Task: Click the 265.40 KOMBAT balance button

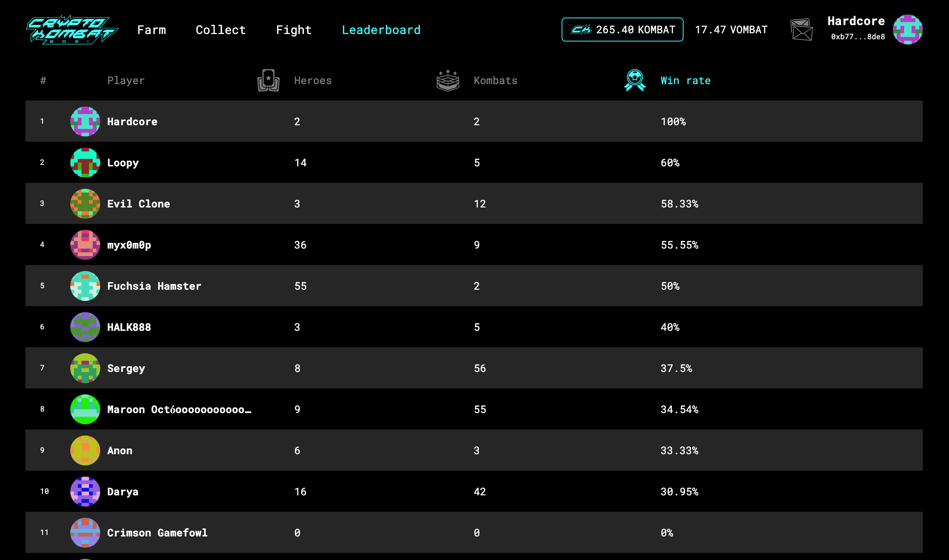Action: tap(622, 30)
